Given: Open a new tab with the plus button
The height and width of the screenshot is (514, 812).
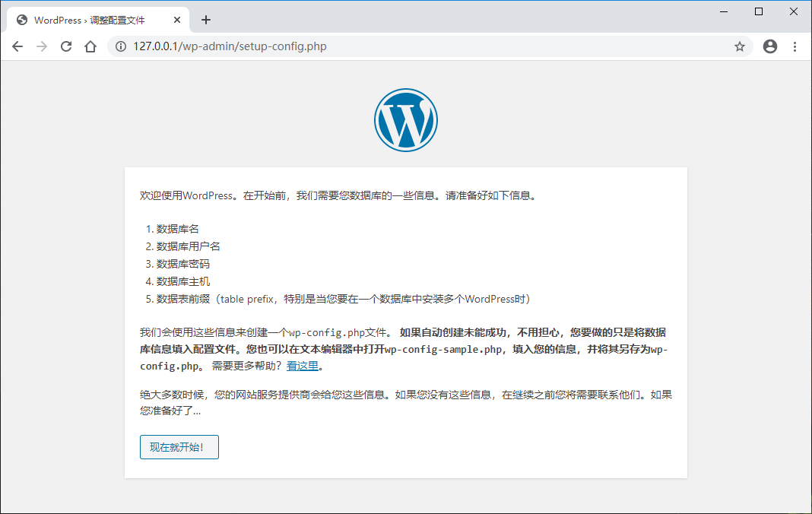Looking at the screenshot, I should (x=206, y=20).
